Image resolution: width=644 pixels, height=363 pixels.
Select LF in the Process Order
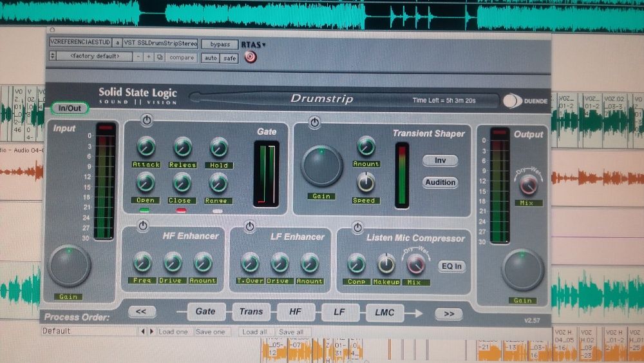(x=339, y=313)
